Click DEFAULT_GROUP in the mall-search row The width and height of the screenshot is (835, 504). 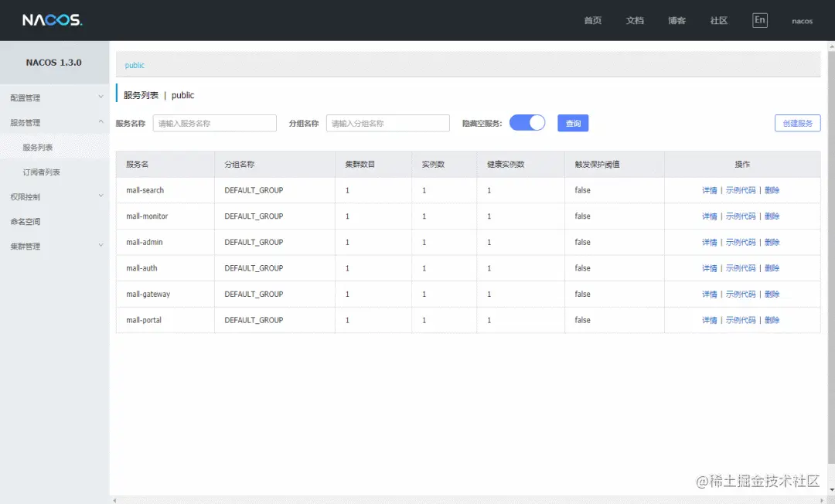pyautogui.click(x=254, y=190)
